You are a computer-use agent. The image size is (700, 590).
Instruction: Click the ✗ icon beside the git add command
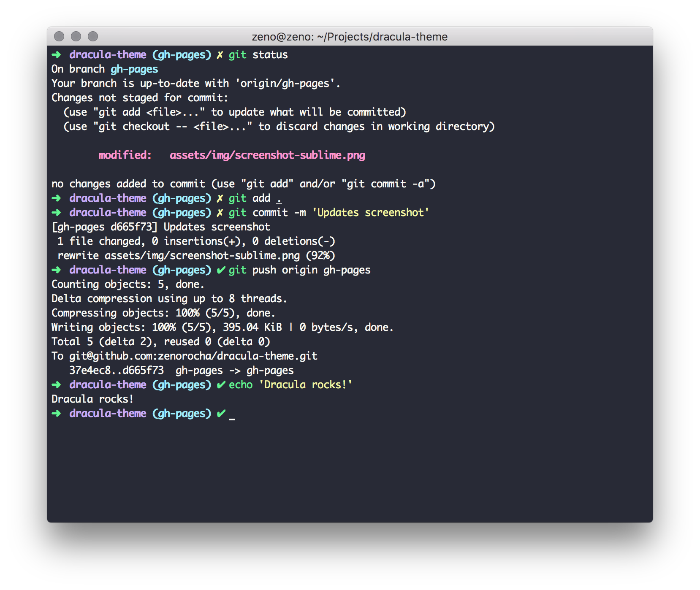pos(220,198)
